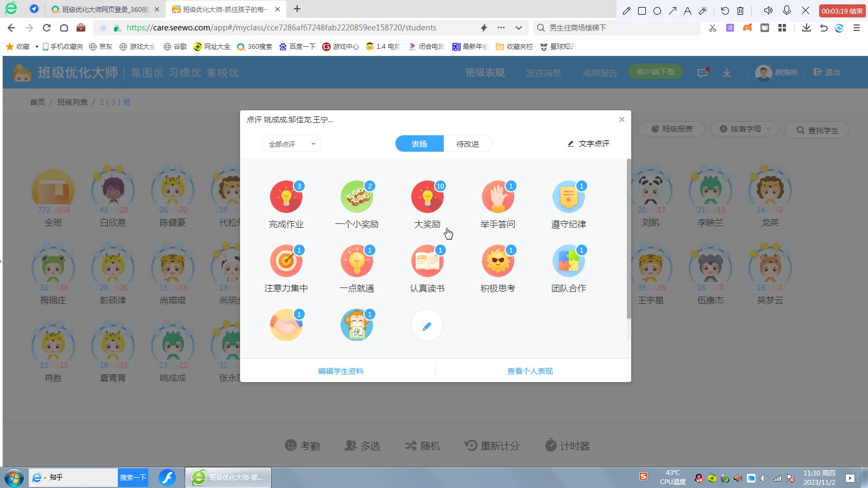Click the 随机 random pick button

[422, 446]
